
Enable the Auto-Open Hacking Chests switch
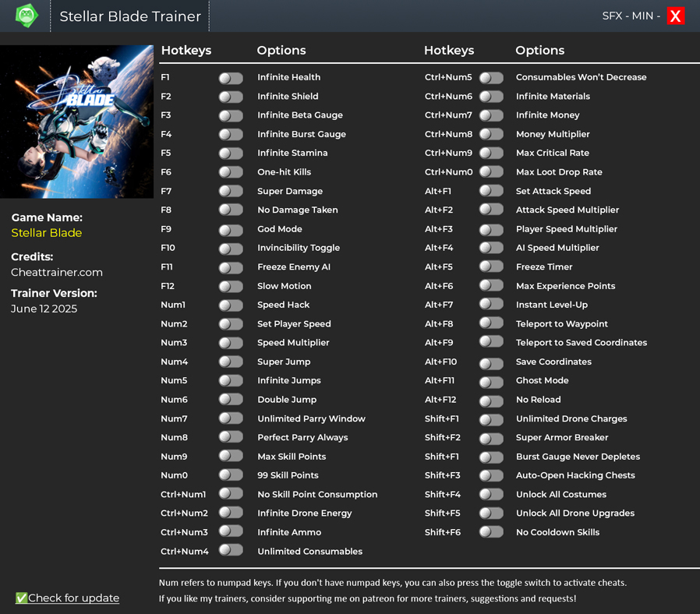click(491, 475)
